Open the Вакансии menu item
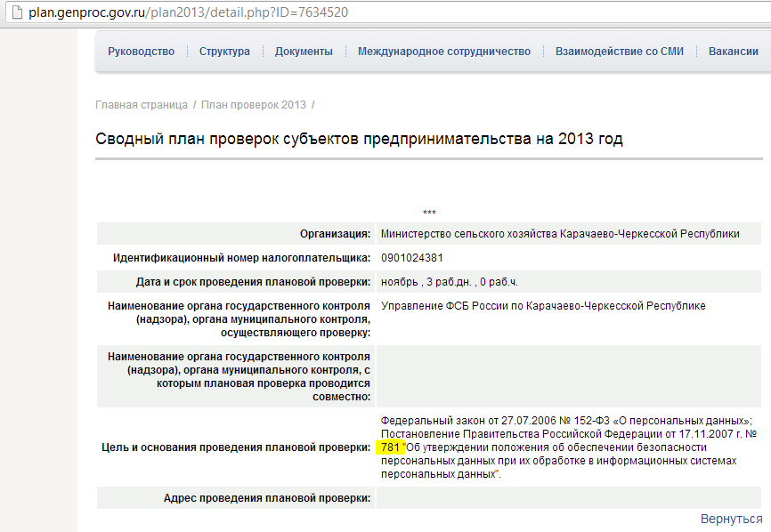This screenshot has width=771, height=532. click(733, 51)
